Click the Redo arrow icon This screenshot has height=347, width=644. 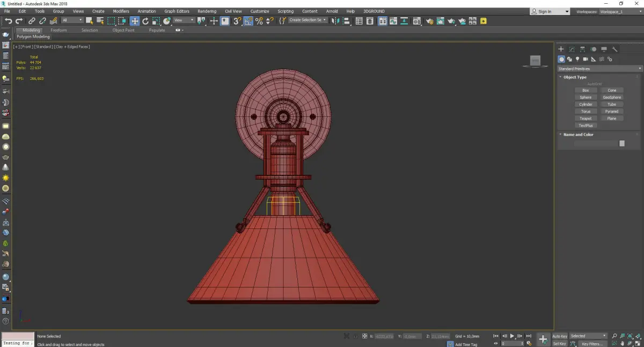click(x=19, y=21)
